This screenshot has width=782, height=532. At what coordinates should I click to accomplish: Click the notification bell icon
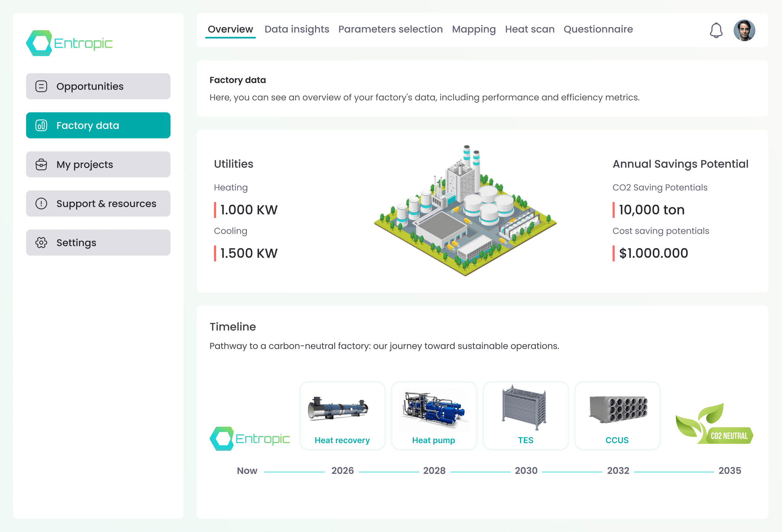[x=716, y=30]
